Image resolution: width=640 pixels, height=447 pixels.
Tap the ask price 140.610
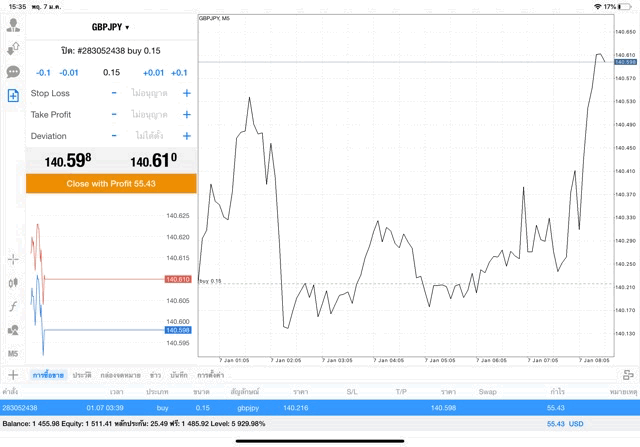(153, 160)
